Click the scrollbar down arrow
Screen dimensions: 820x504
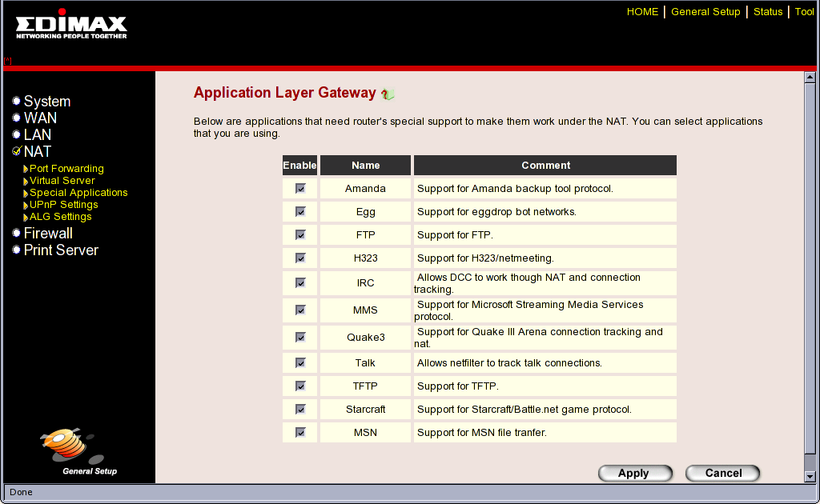coord(810,477)
